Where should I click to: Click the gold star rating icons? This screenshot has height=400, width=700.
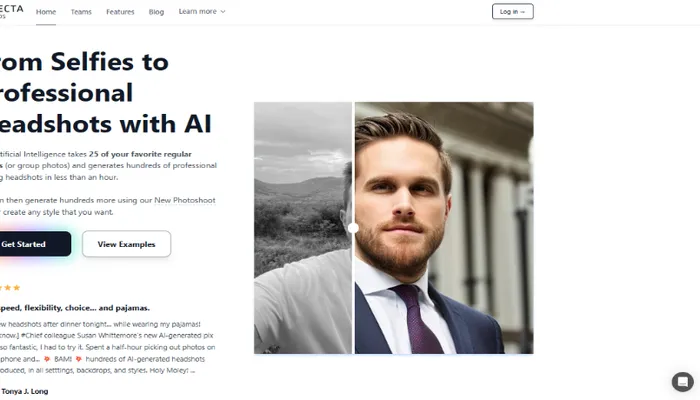click(10, 288)
